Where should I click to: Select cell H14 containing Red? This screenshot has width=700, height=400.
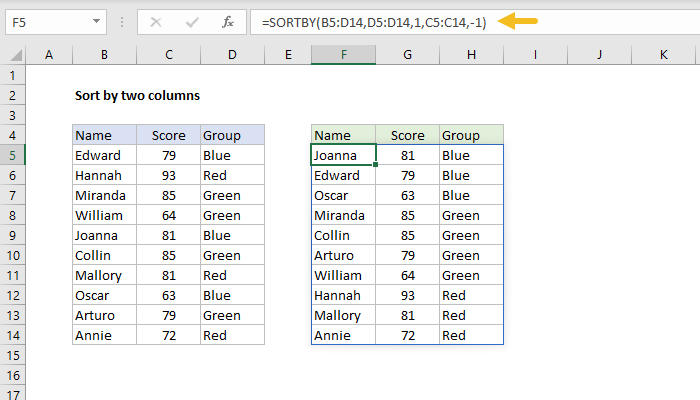pos(471,335)
